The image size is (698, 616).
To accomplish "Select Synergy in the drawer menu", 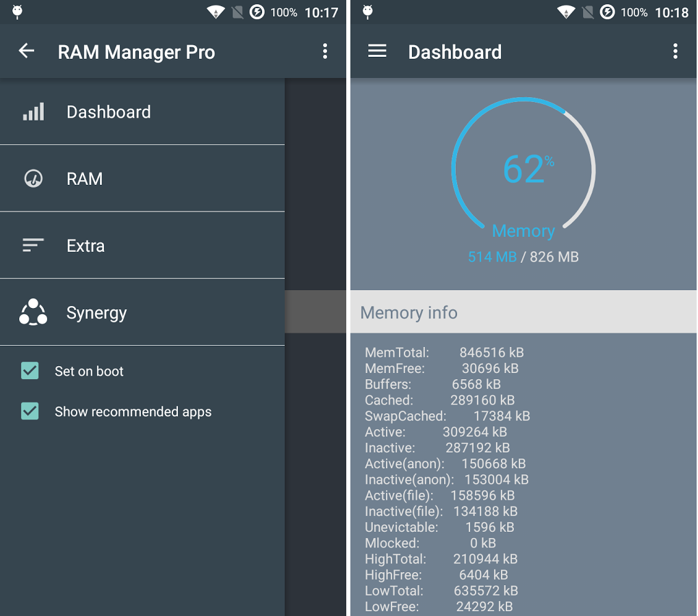I will (x=142, y=312).
